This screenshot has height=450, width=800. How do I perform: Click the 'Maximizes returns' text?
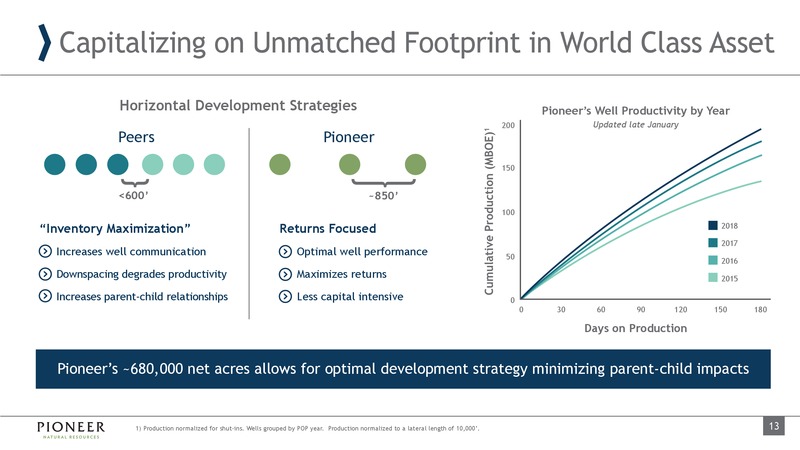pyautogui.click(x=342, y=274)
